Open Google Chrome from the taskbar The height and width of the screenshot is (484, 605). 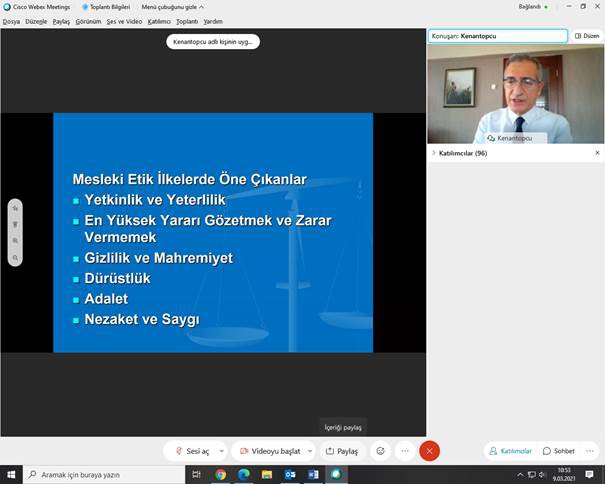point(220,475)
